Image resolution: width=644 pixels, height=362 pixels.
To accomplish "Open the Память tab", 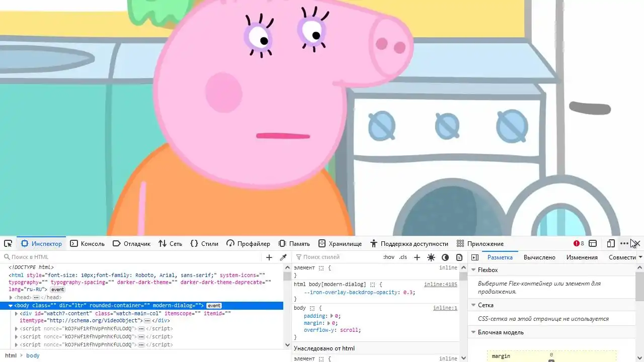I will click(294, 243).
